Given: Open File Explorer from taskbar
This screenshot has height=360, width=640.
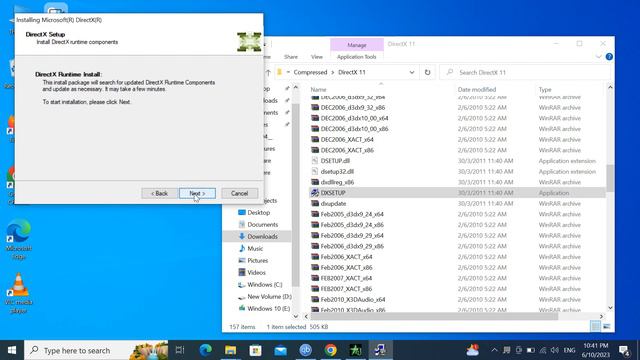Looking at the screenshot, I should (x=230, y=350).
